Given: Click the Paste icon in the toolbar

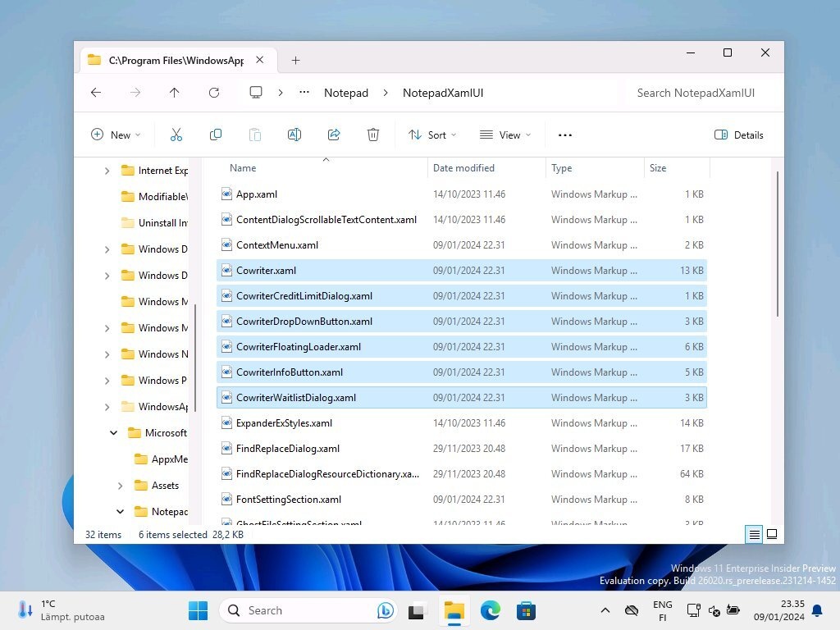Looking at the screenshot, I should pyautogui.click(x=254, y=135).
